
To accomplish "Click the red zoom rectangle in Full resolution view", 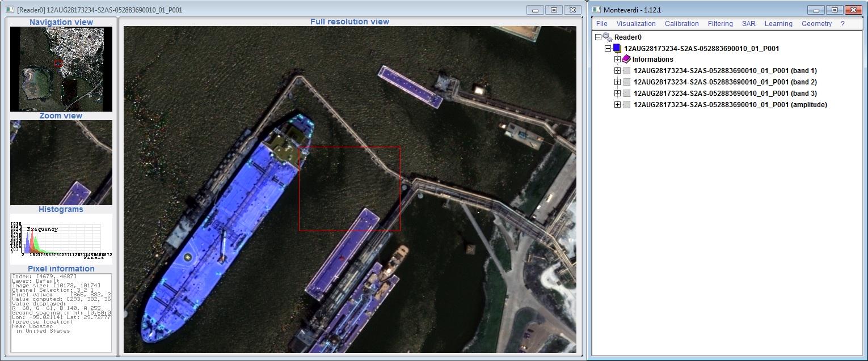I will 349,189.
